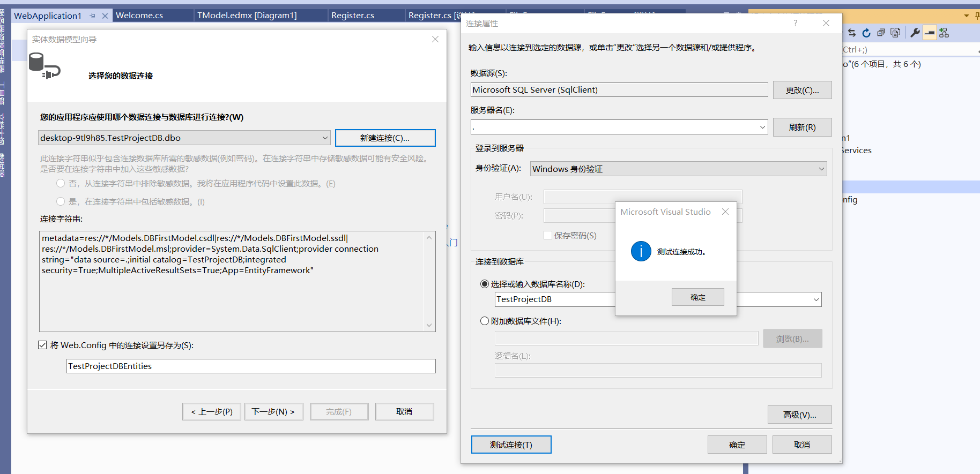Click the Solution Explorer search box
Image resolution: width=980 pixels, height=474 pixels.
point(910,49)
